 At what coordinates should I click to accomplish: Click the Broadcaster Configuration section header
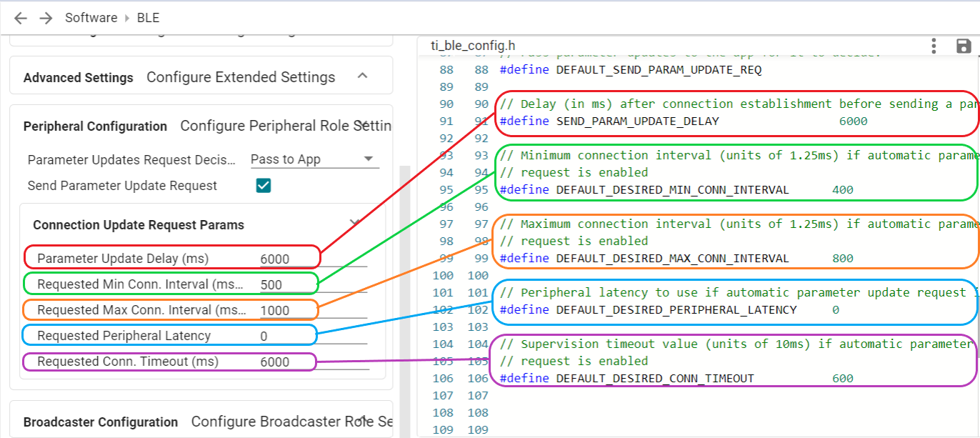(x=101, y=421)
